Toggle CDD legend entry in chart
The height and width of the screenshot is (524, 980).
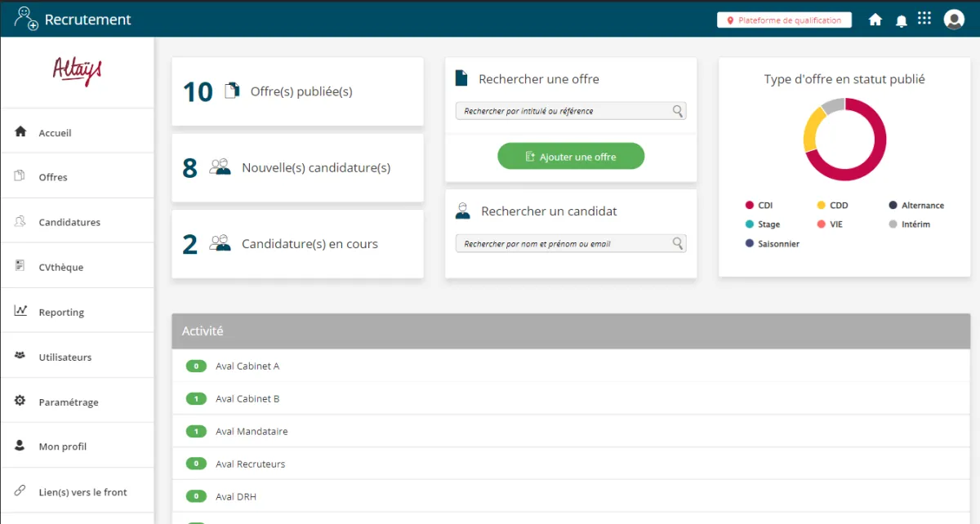(833, 206)
